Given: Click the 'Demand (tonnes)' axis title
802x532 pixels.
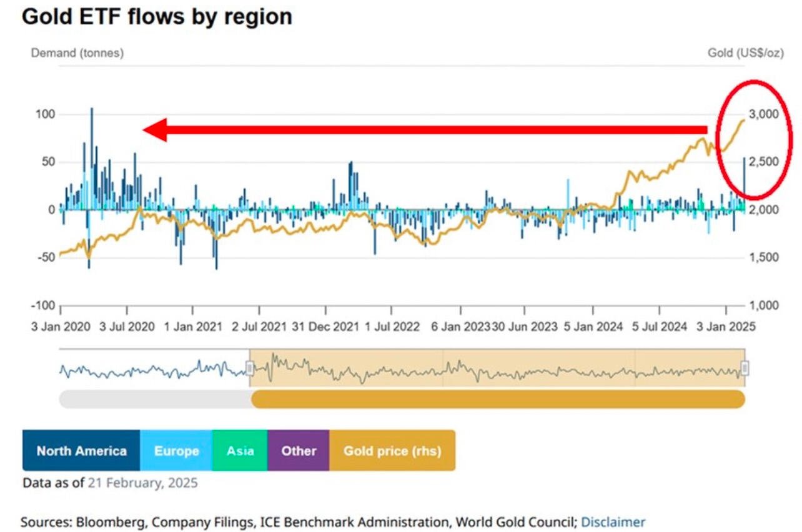Looking at the screenshot, I should [x=77, y=53].
